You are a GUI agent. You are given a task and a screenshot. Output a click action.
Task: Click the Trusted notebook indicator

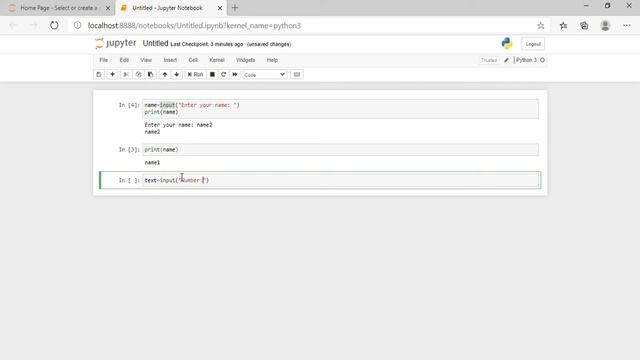point(489,60)
